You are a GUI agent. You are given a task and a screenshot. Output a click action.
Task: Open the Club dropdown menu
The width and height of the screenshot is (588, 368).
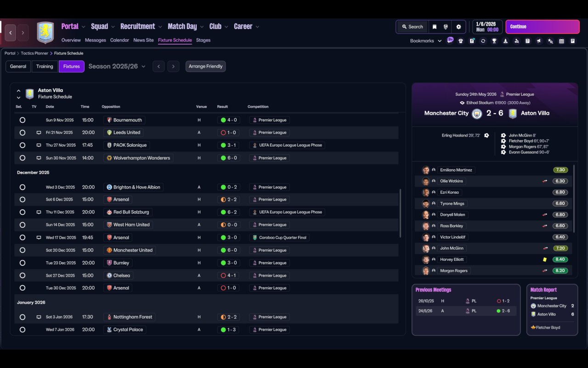(219, 27)
